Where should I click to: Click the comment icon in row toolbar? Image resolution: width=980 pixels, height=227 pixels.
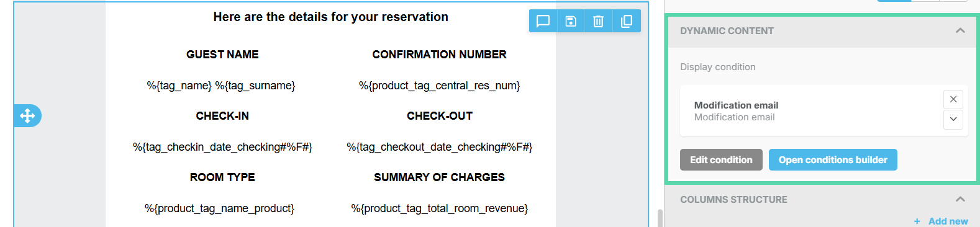tap(543, 21)
